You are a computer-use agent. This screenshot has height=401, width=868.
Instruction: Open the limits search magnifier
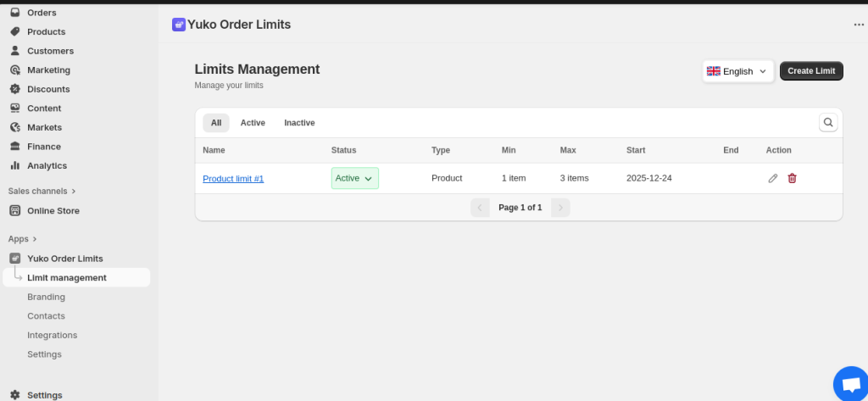click(x=828, y=122)
